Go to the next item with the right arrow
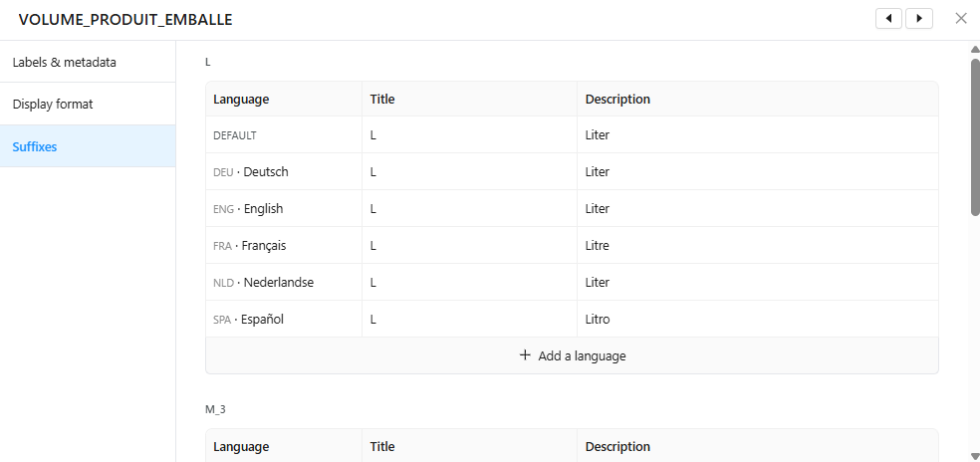The width and height of the screenshot is (980, 462). [919, 19]
